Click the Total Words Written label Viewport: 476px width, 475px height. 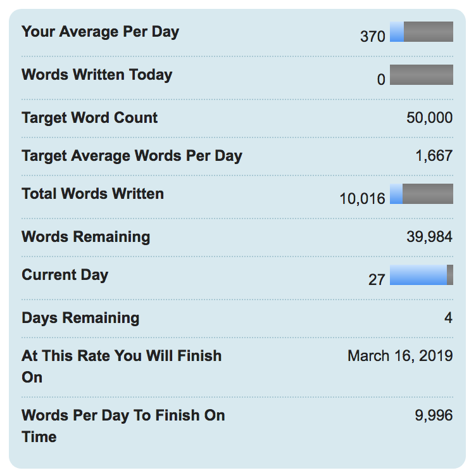92,194
